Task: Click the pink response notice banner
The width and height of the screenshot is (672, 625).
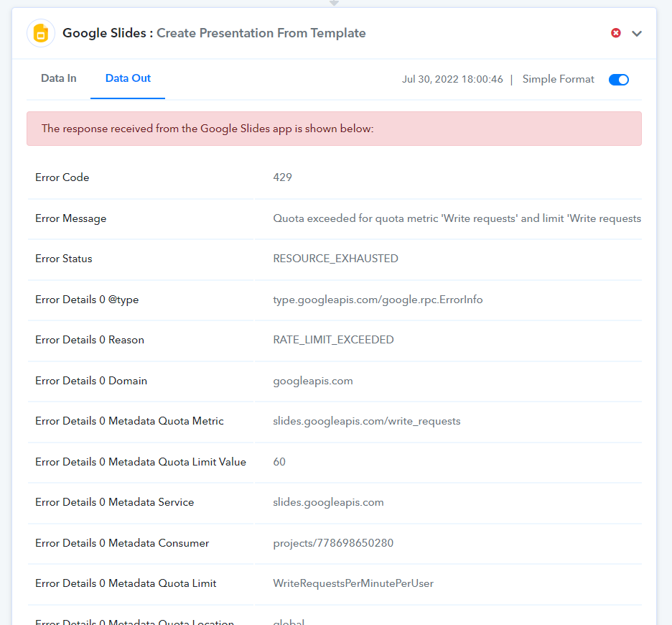Action: [x=334, y=129]
